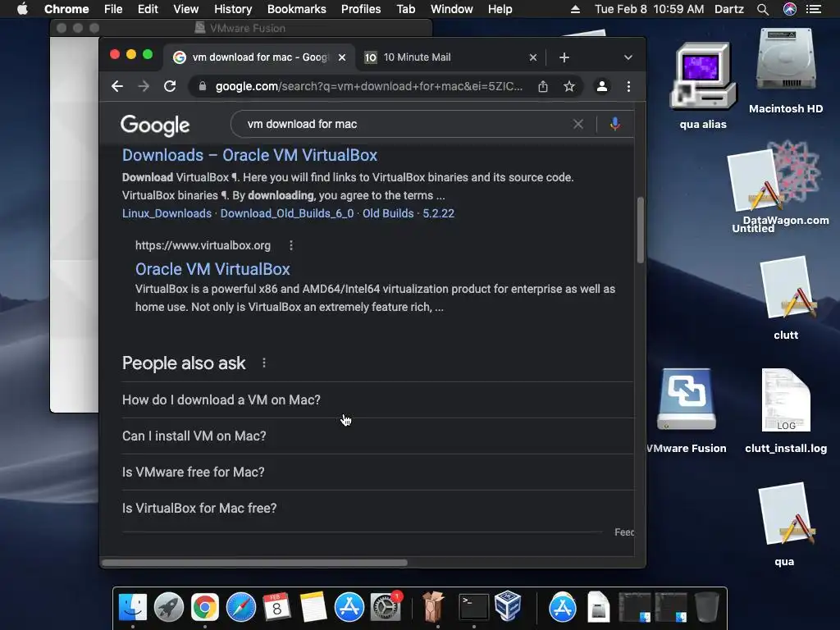Expand Is VirtualBox for Mac free?

click(377, 508)
